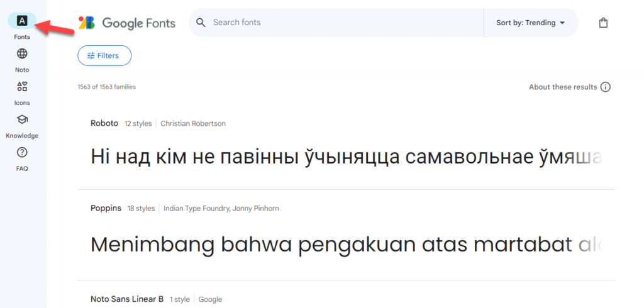Click the FAQ question mark icon

[22, 152]
